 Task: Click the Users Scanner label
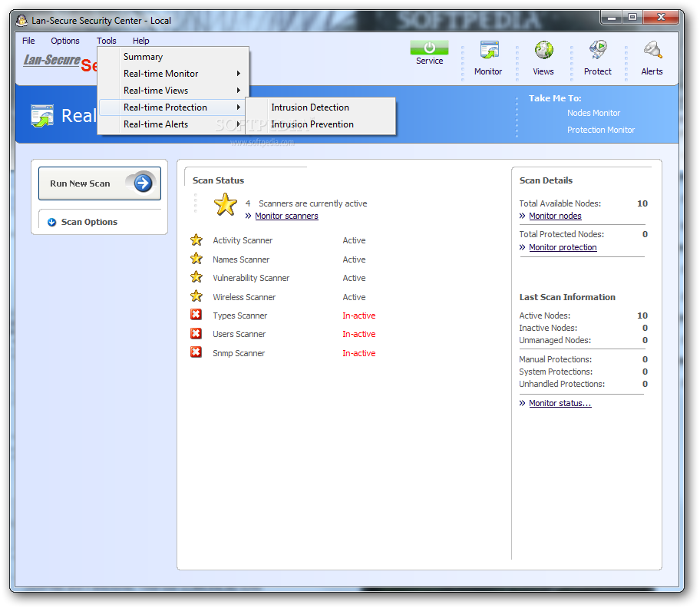(239, 334)
